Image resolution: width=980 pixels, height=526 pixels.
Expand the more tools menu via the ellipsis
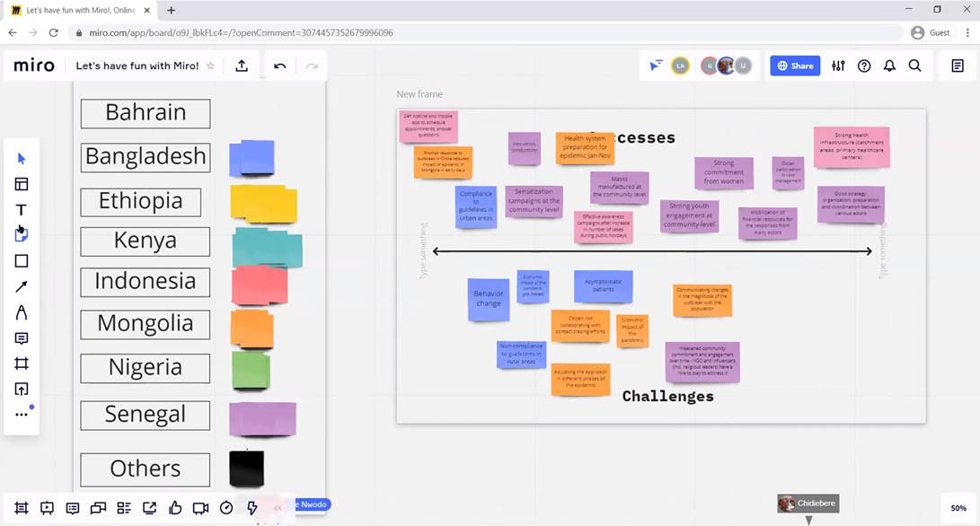[x=22, y=414]
